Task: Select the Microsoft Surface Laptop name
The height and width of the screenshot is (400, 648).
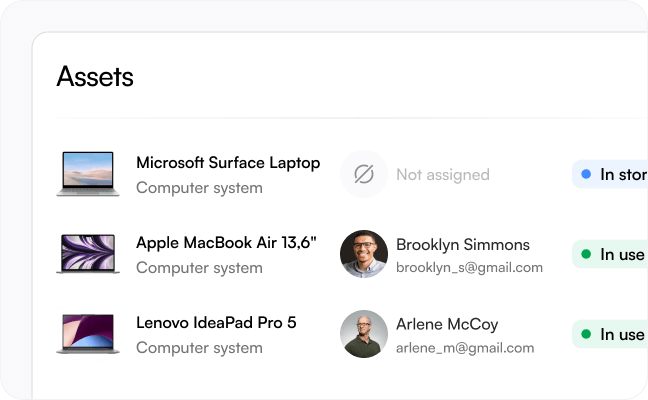Action: pyautogui.click(x=228, y=163)
